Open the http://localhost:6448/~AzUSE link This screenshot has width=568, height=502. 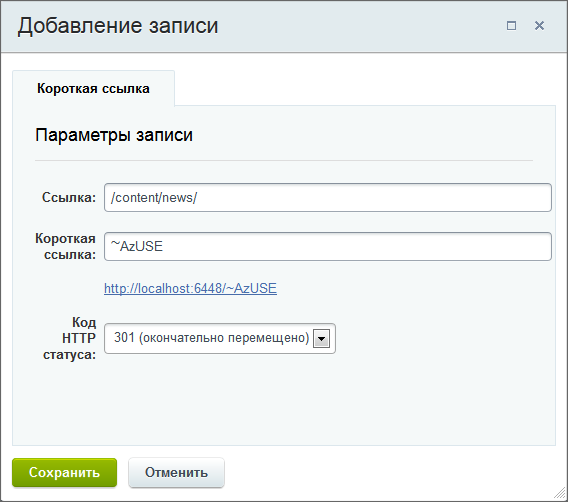click(191, 288)
